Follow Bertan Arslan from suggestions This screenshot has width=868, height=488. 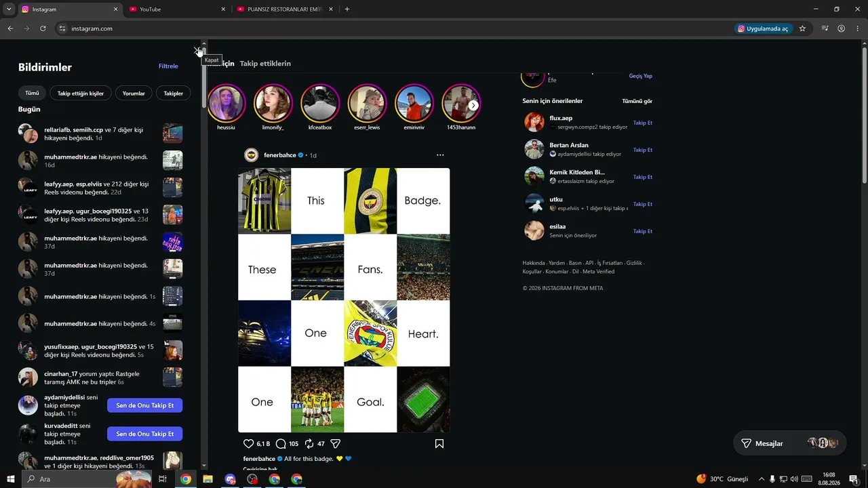643,150
